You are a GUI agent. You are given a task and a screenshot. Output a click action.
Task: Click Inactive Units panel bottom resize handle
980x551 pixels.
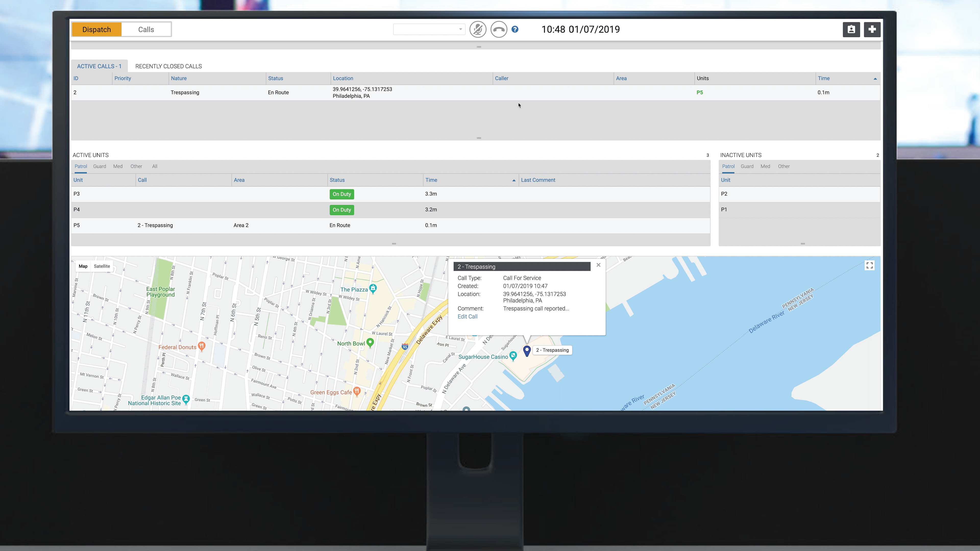[x=803, y=244]
